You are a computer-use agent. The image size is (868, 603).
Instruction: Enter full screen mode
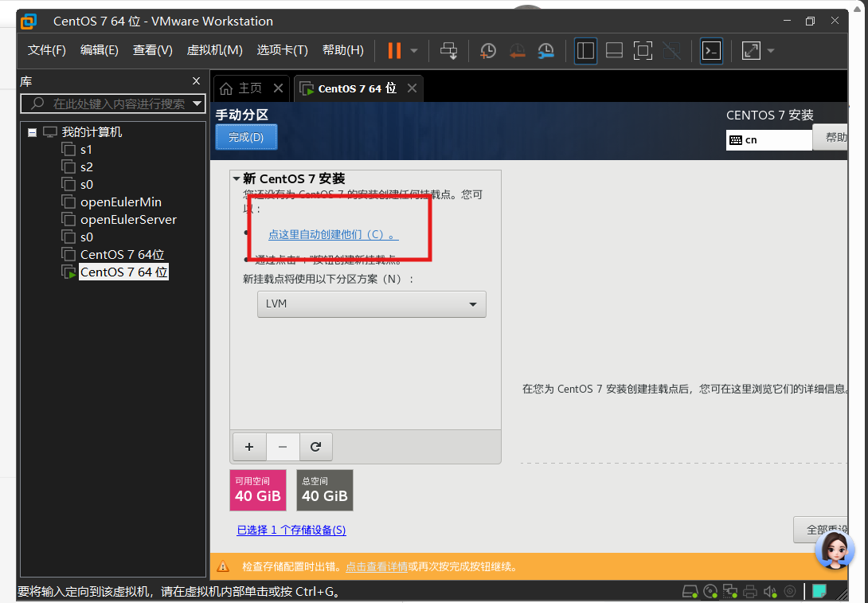(x=643, y=51)
